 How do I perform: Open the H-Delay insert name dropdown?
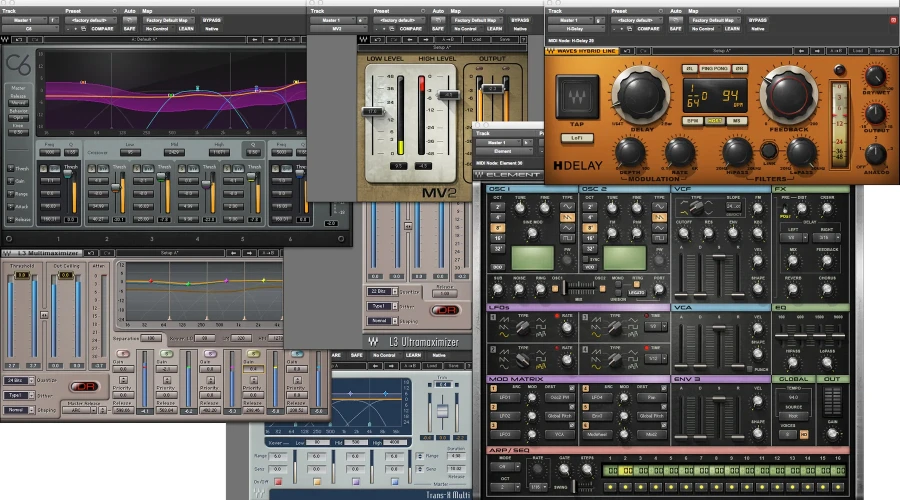coord(575,29)
